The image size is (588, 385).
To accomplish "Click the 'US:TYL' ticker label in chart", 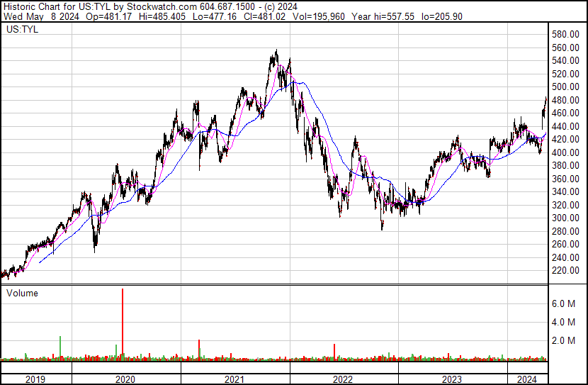I will click(x=22, y=29).
